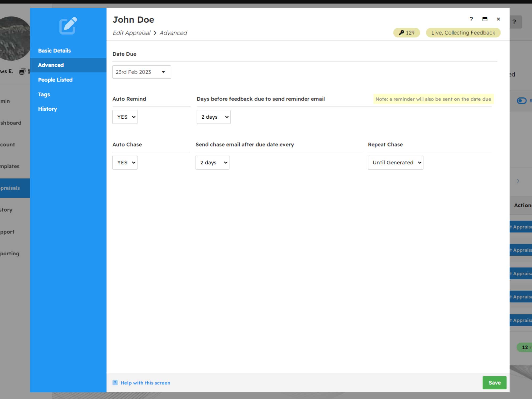
Task: Click the breadcrumb chevron after Edit Appraisal
Action: [x=155, y=33]
